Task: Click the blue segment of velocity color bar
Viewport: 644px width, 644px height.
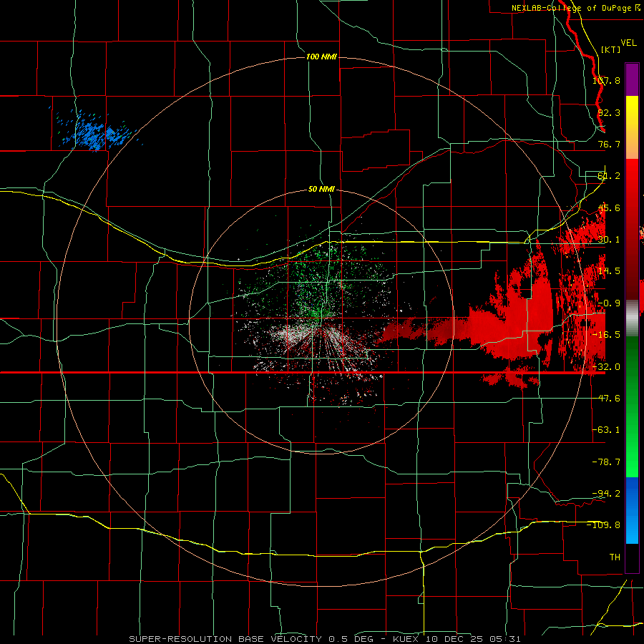Action: click(632, 510)
